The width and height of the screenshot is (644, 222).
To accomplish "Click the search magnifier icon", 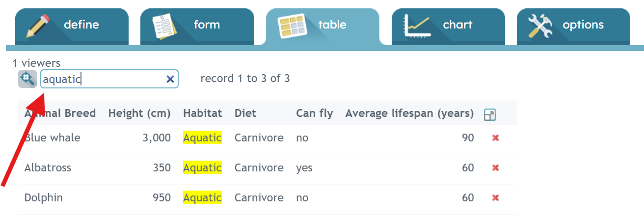I will 27,79.
